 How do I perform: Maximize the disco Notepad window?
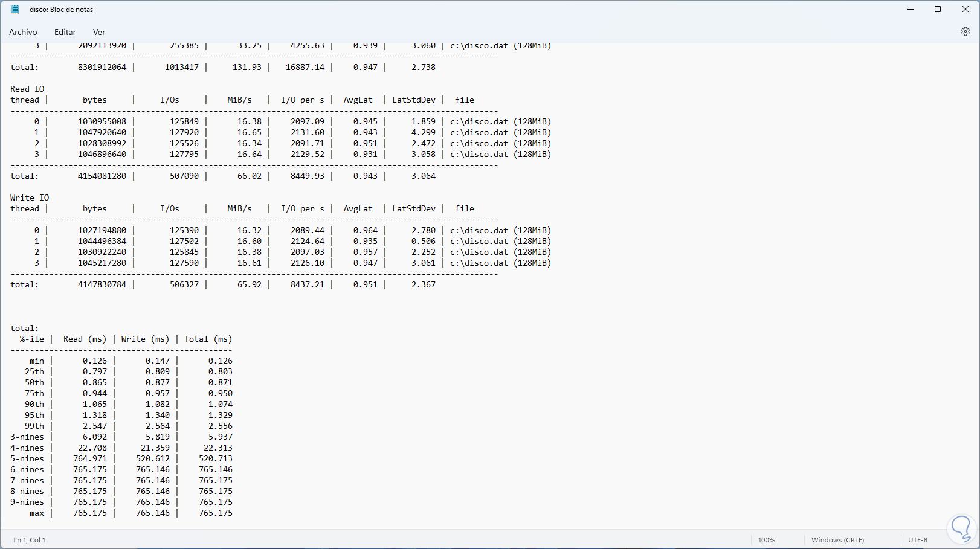pos(938,10)
